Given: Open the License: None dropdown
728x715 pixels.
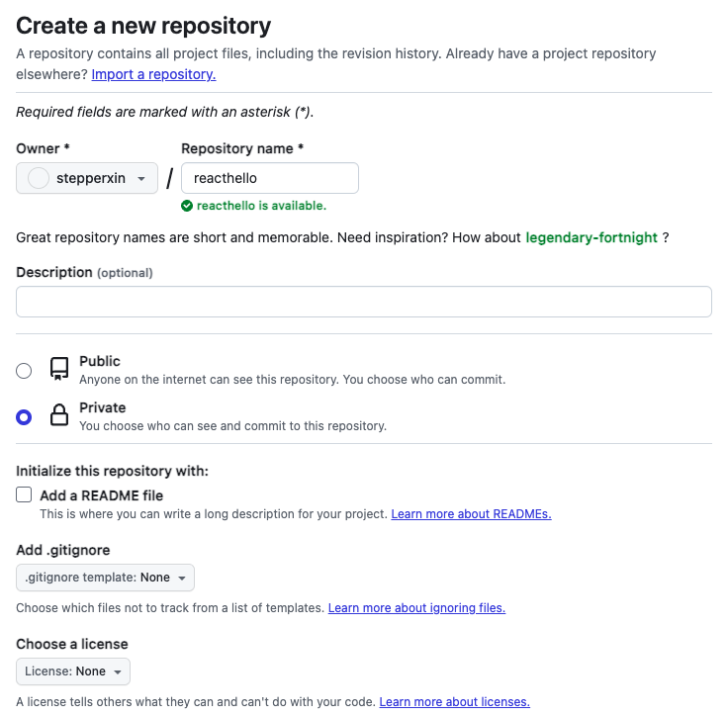Looking at the screenshot, I should coord(73,671).
